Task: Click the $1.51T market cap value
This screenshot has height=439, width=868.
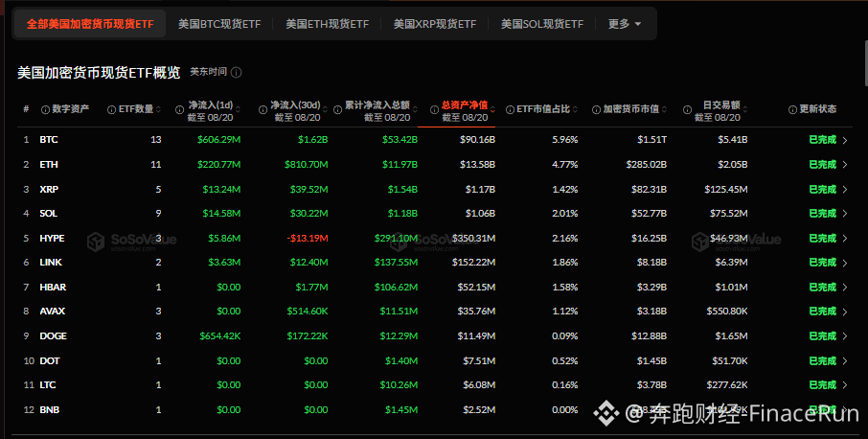Action: (651, 140)
